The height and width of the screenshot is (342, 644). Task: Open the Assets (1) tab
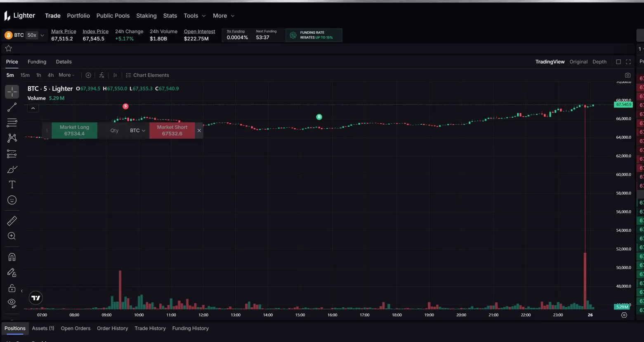click(43, 328)
